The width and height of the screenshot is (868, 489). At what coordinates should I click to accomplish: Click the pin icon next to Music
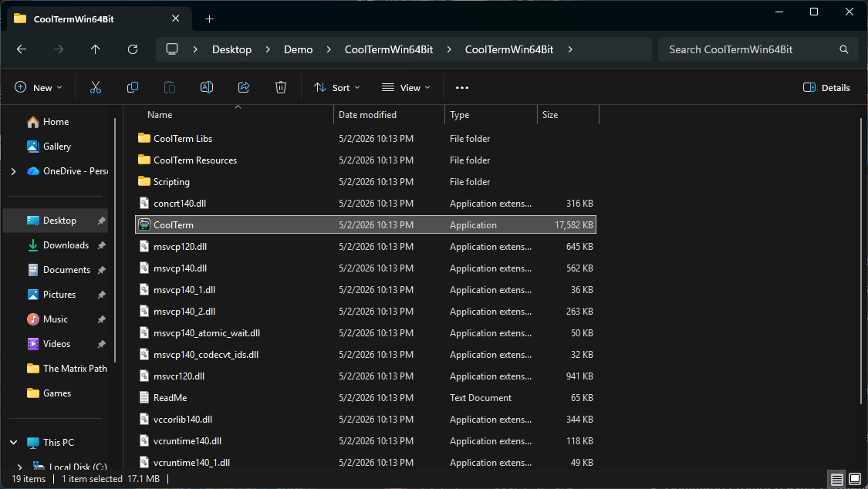(101, 319)
